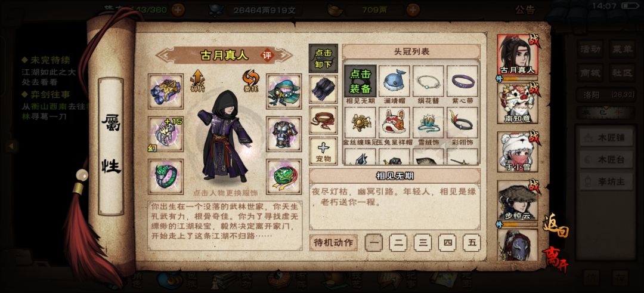Select idle action option 三
Viewport: 644px width, 293px height.
coord(423,242)
